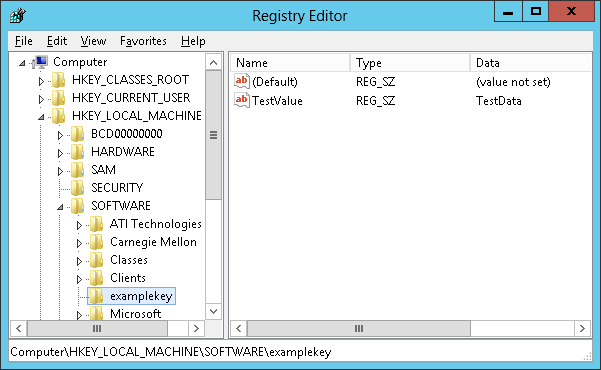Open the Favorites menu
Screen dimensions: 601x370
click(x=143, y=41)
